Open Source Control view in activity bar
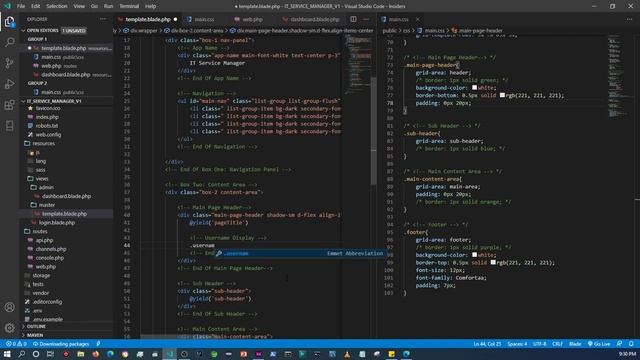 coord(9,63)
